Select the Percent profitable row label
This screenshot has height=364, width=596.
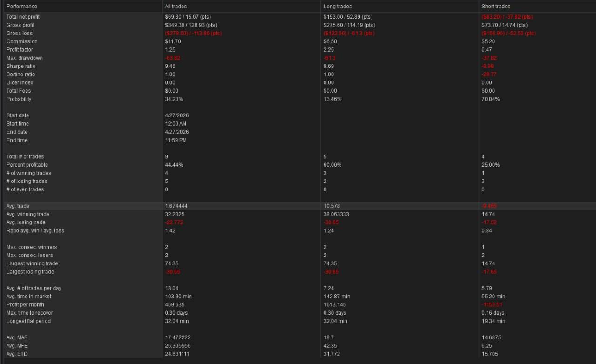pos(27,165)
